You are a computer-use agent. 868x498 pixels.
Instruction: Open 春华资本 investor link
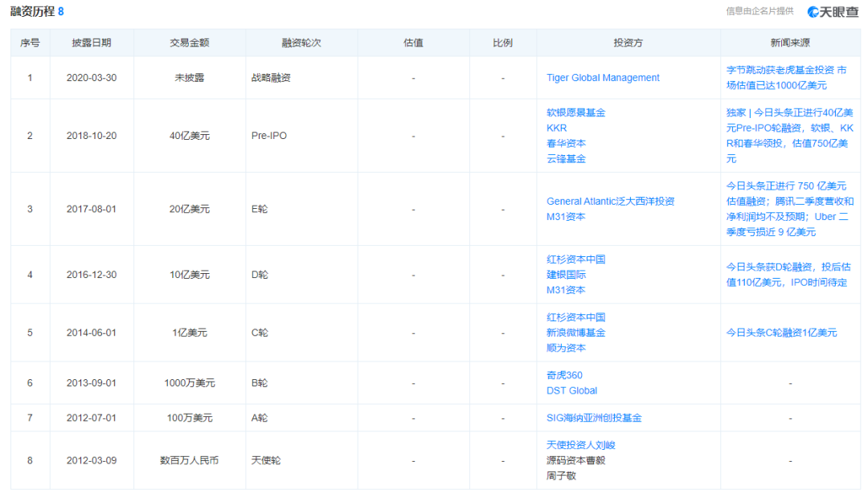click(566, 144)
